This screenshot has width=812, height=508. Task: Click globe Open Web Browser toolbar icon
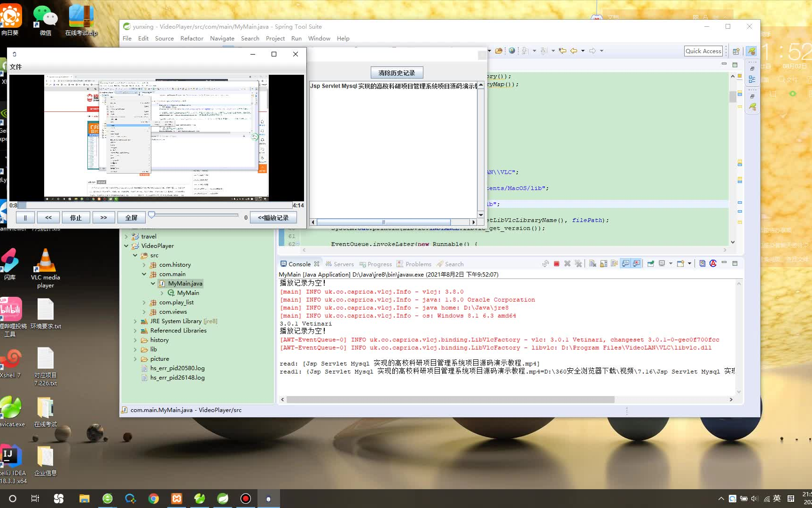click(512, 51)
